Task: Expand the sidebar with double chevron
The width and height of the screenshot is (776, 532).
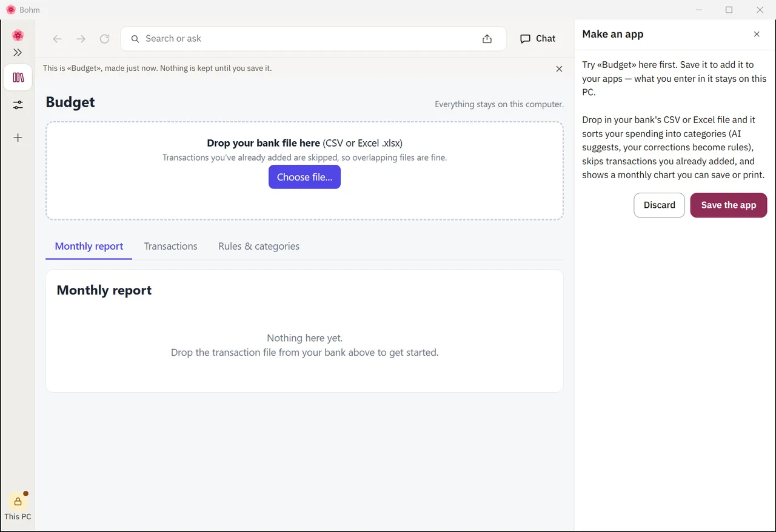Action: pos(18,53)
